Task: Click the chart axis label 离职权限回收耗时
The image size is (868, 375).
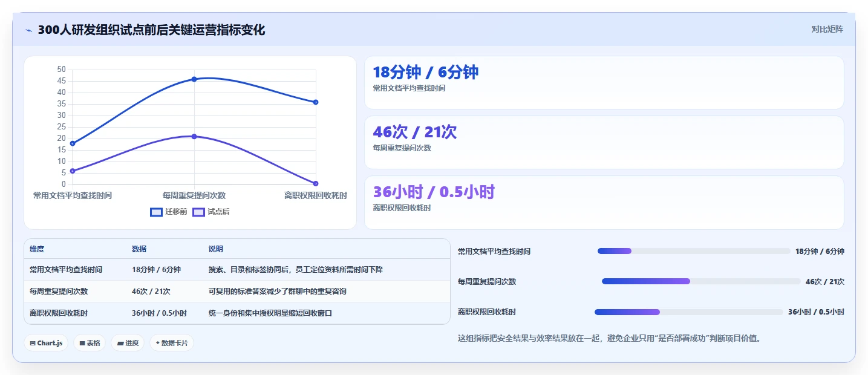Action: click(316, 195)
